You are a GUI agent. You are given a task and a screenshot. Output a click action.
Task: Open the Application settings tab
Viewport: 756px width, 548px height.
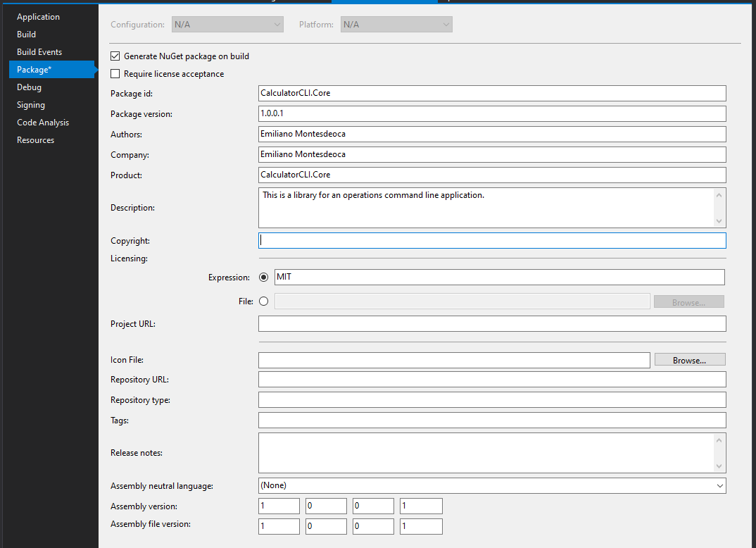(38, 17)
